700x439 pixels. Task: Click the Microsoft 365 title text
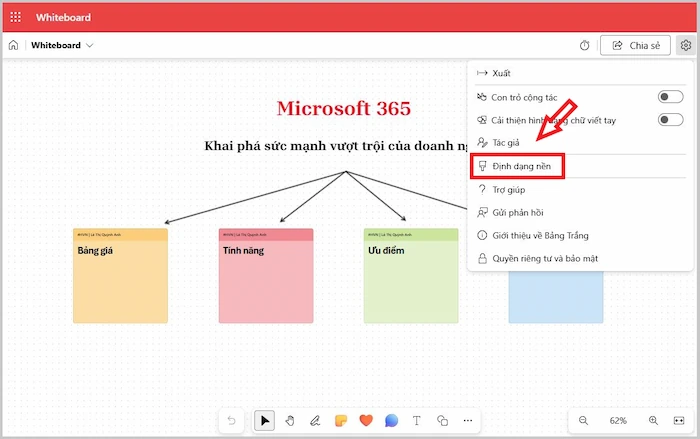click(x=343, y=109)
